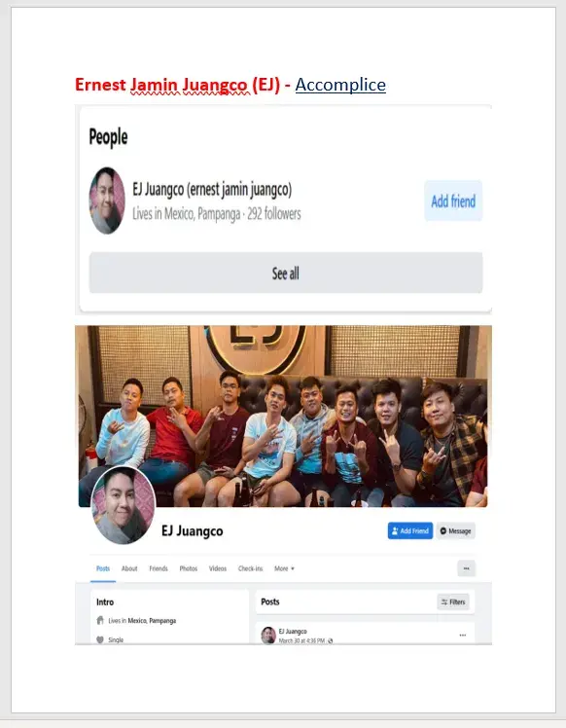Switch to the Friends tab
566x728 pixels.
pyautogui.click(x=159, y=568)
